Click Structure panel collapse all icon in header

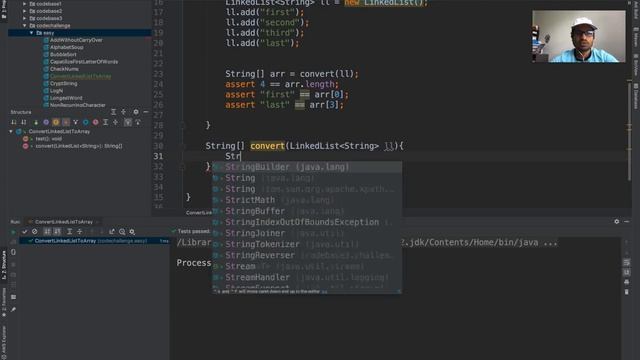124,112
